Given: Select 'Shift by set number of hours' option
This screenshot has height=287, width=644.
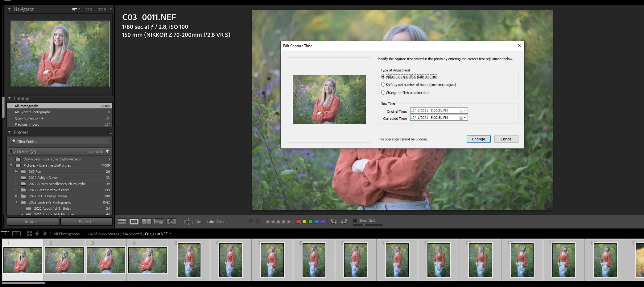Looking at the screenshot, I should click(383, 85).
